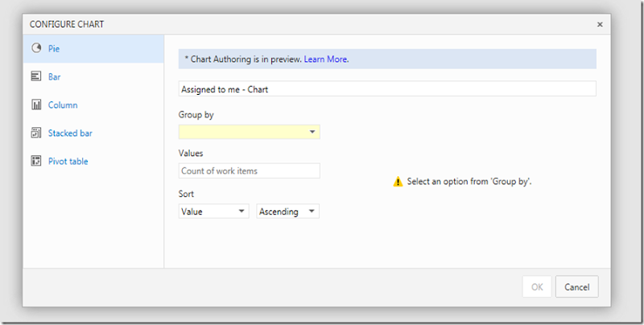
Task: Switch to the Bar chart type label
Action: click(x=54, y=76)
